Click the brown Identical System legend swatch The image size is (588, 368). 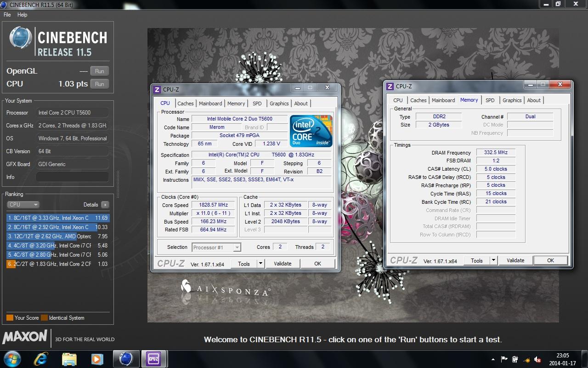(x=44, y=317)
